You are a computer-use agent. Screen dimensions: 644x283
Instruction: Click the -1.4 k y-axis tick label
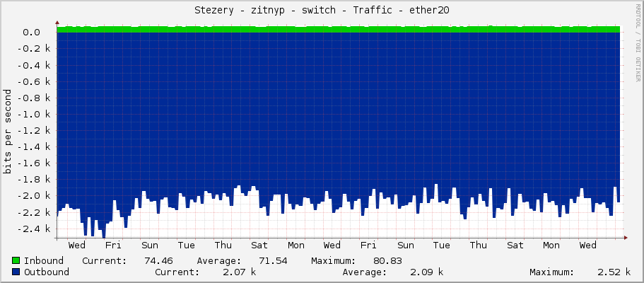(34, 147)
